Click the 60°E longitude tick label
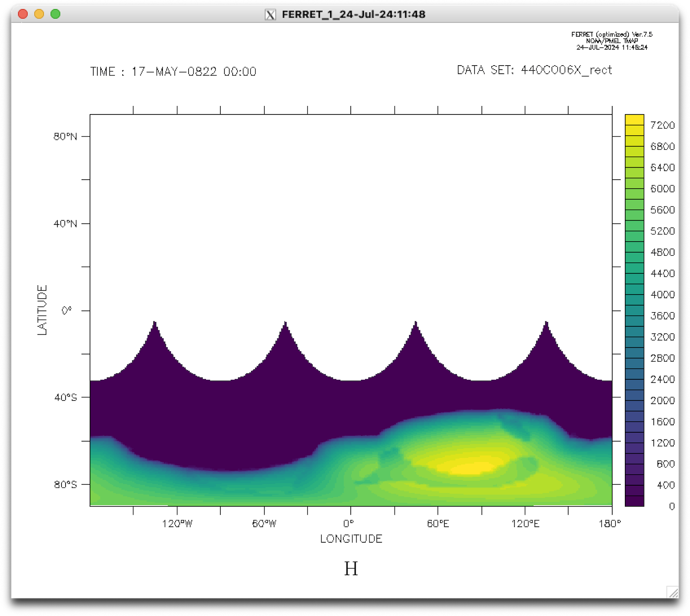 (x=438, y=524)
